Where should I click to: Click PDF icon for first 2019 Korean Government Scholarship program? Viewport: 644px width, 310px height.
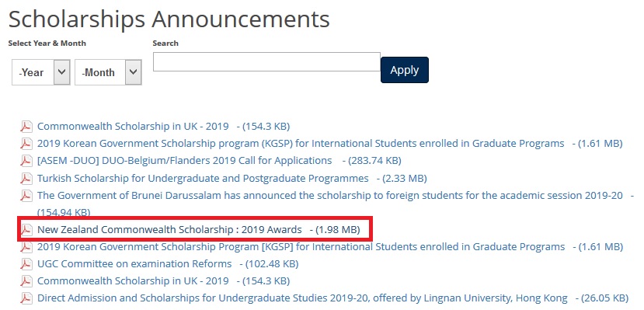coord(26,144)
